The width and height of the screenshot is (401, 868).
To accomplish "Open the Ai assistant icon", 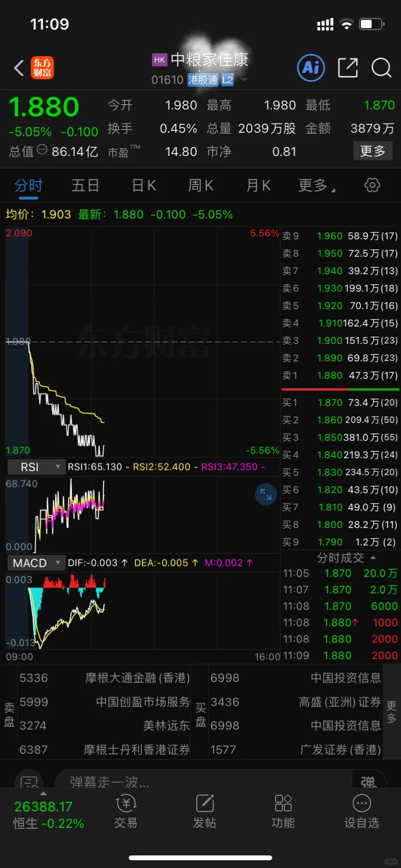I will coord(310,68).
